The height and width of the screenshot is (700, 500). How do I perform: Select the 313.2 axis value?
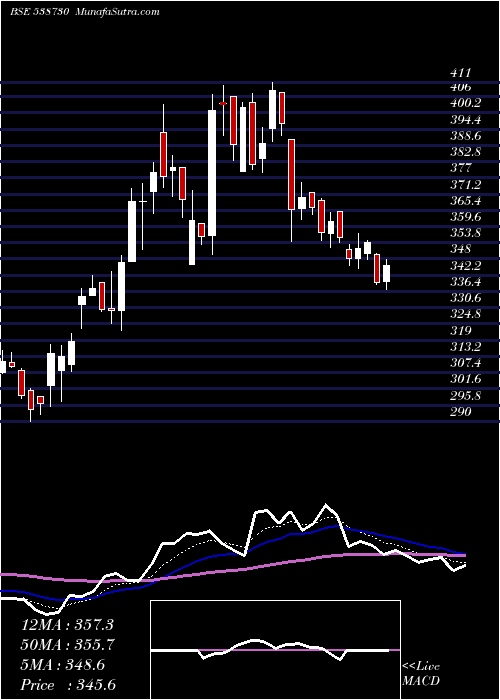[x=466, y=346]
